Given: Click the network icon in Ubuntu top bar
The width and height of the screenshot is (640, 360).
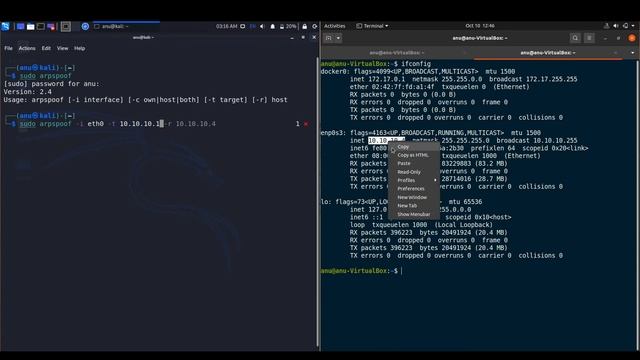Looking at the screenshot, I should (x=607, y=26).
